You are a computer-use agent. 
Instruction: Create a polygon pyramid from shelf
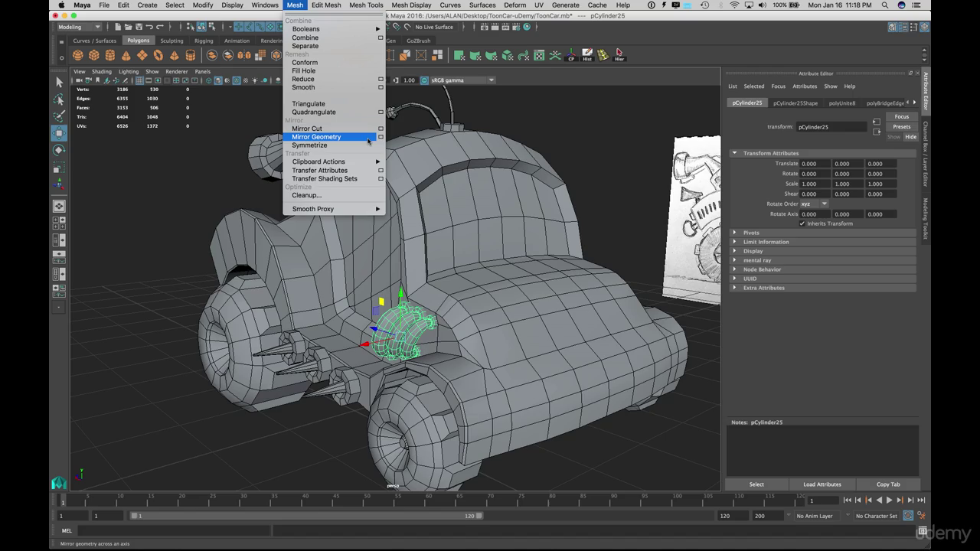point(175,55)
